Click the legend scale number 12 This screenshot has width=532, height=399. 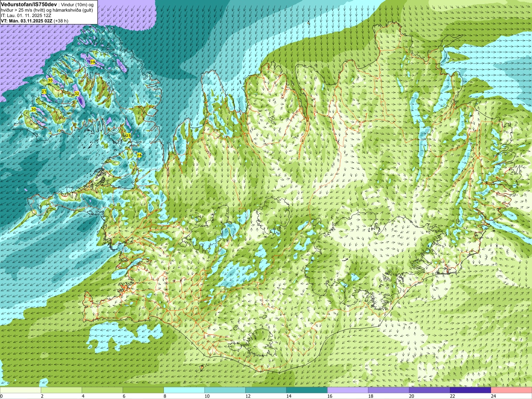(x=248, y=396)
